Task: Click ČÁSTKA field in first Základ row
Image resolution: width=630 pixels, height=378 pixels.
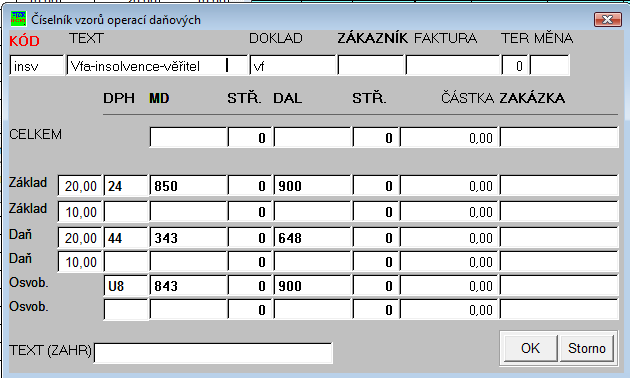Action: tap(449, 186)
